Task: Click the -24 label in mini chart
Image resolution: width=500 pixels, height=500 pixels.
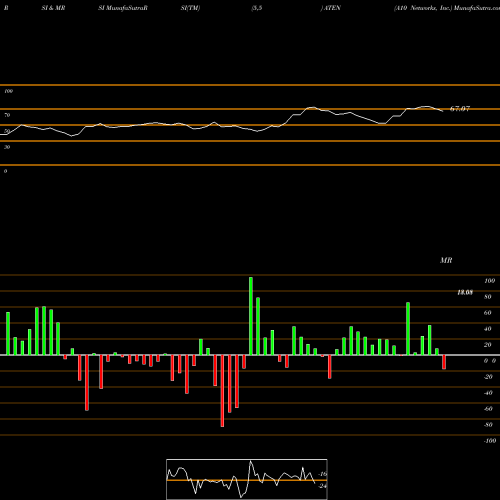Action: click(x=322, y=486)
